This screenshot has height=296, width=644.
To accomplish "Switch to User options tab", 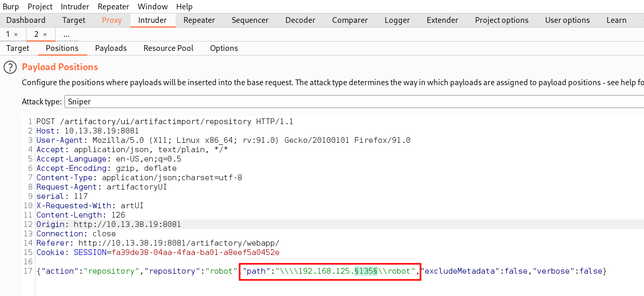I will pyautogui.click(x=568, y=20).
